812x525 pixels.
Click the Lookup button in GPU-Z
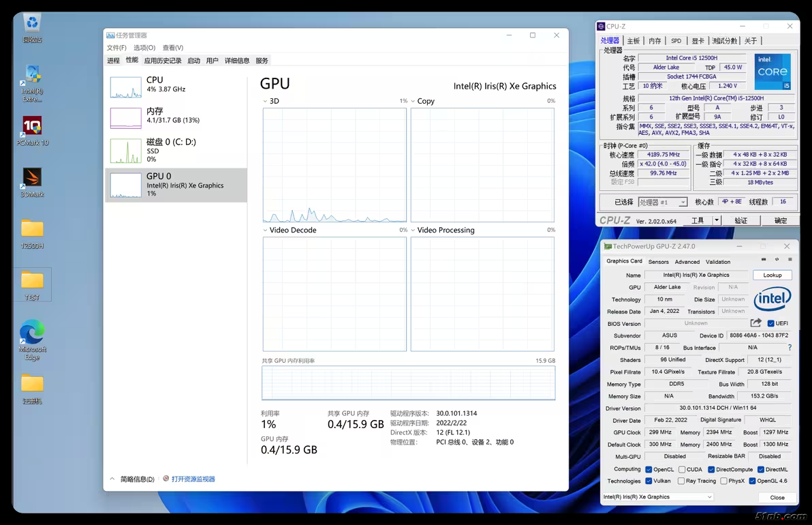click(772, 275)
